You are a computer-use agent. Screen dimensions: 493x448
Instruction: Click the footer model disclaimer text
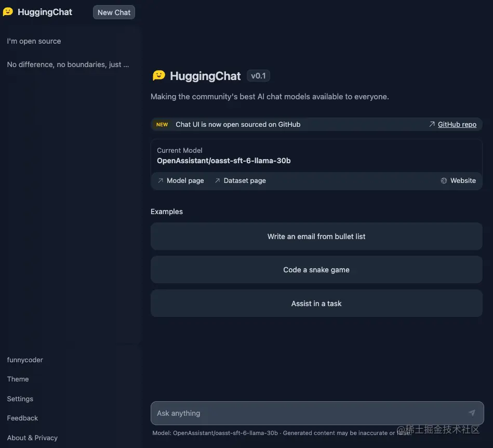point(282,433)
